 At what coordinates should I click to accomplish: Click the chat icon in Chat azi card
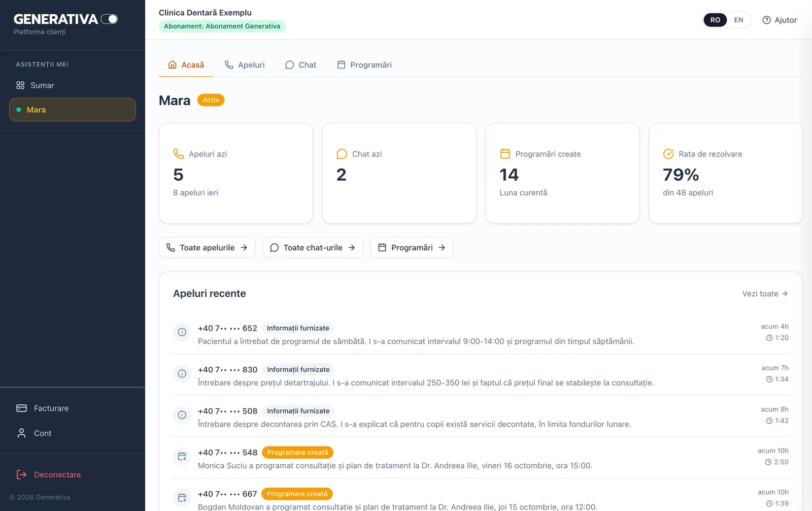click(x=342, y=154)
